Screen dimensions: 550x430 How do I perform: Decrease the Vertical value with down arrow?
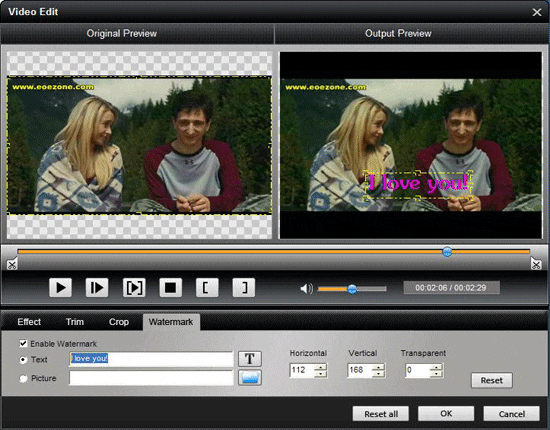click(x=378, y=374)
